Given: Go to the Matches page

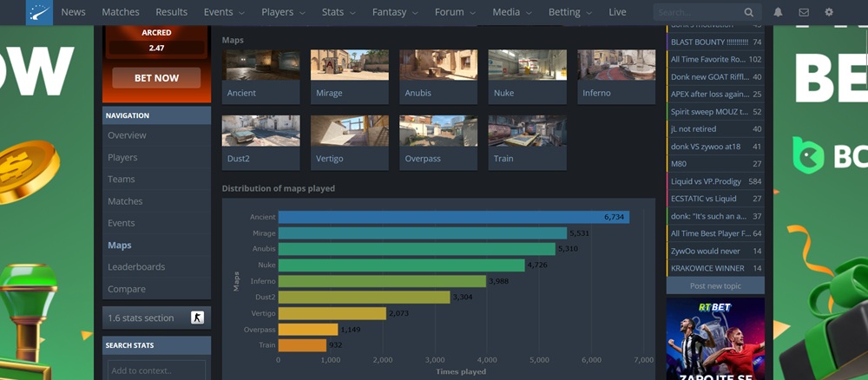Looking at the screenshot, I should 121,12.
